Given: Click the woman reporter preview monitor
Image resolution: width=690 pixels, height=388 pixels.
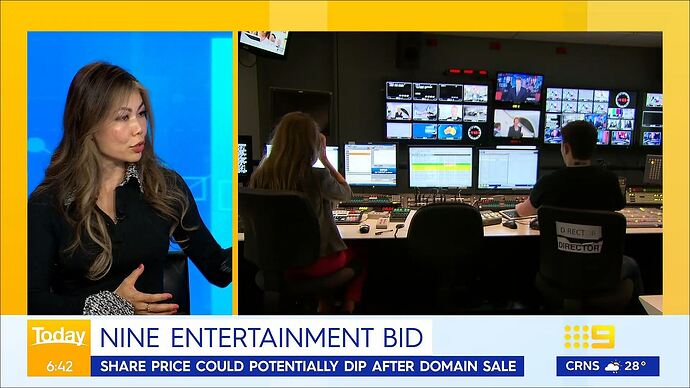Looking at the screenshot, I should pyautogui.click(x=516, y=124).
